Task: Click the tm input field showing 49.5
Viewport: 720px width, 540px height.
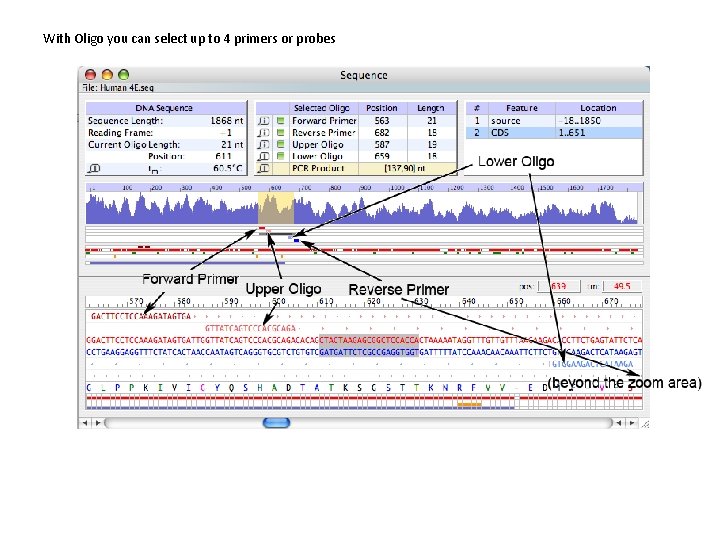Action: click(x=622, y=286)
